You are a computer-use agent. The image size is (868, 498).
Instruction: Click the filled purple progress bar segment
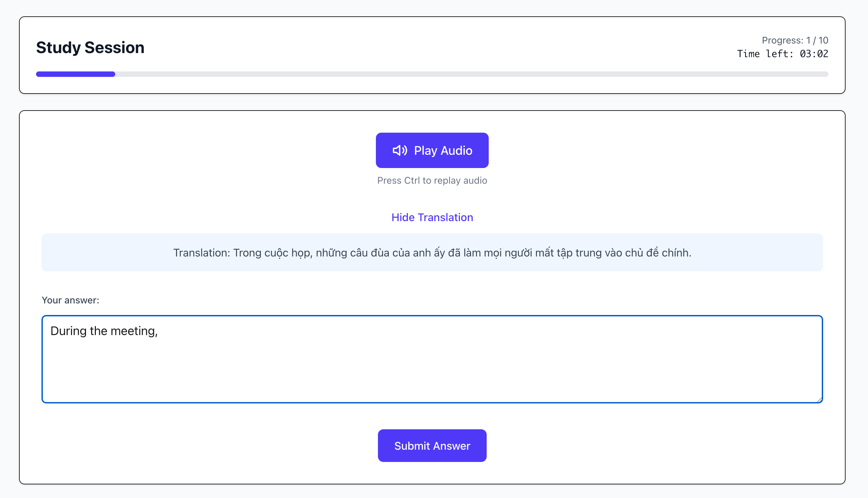[75, 74]
